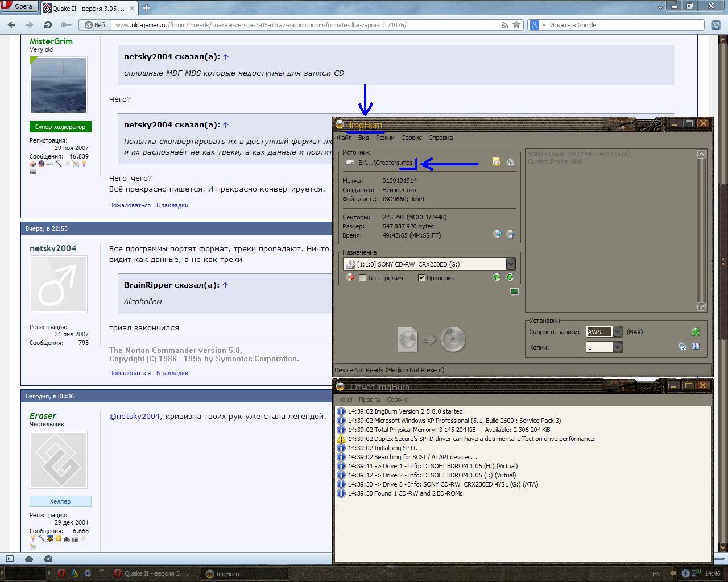The image size is (728, 582).
Task: Click the browse for source file icon
Action: 496,162
